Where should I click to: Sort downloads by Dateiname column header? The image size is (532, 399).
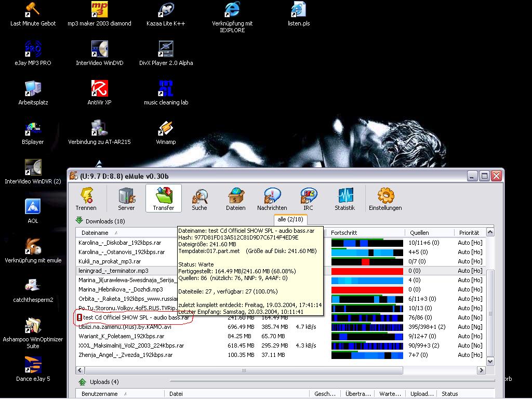(x=95, y=233)
